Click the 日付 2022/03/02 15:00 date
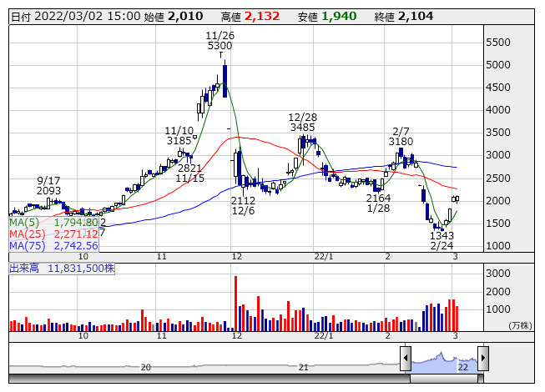 76,17
